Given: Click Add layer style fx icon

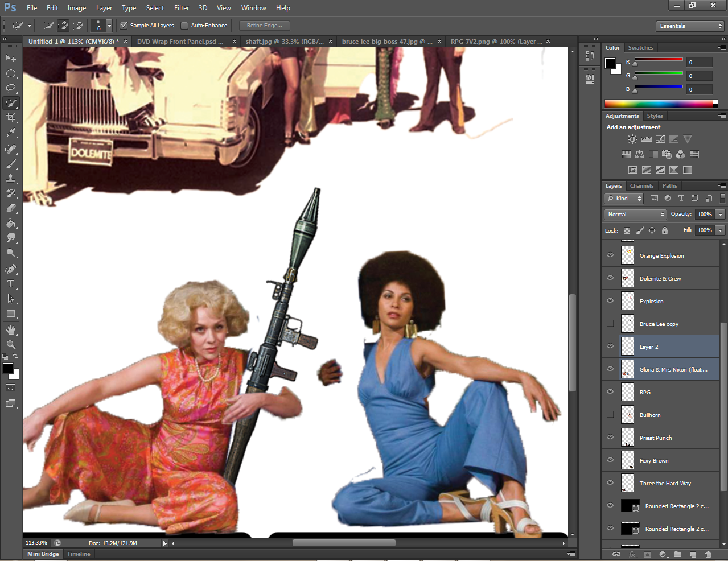Looking at the screenshot, I should [632, 554].
